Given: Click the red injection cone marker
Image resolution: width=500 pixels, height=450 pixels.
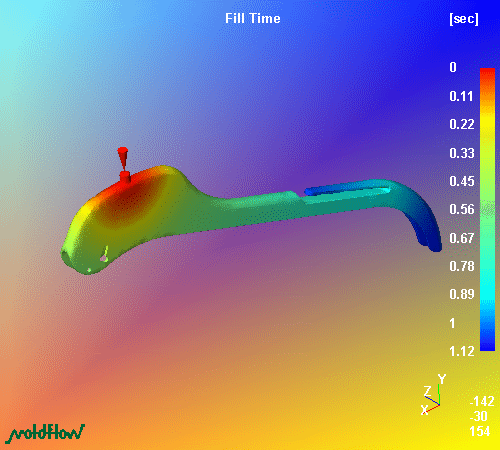Looking at the screenshot, I should 123,158.
